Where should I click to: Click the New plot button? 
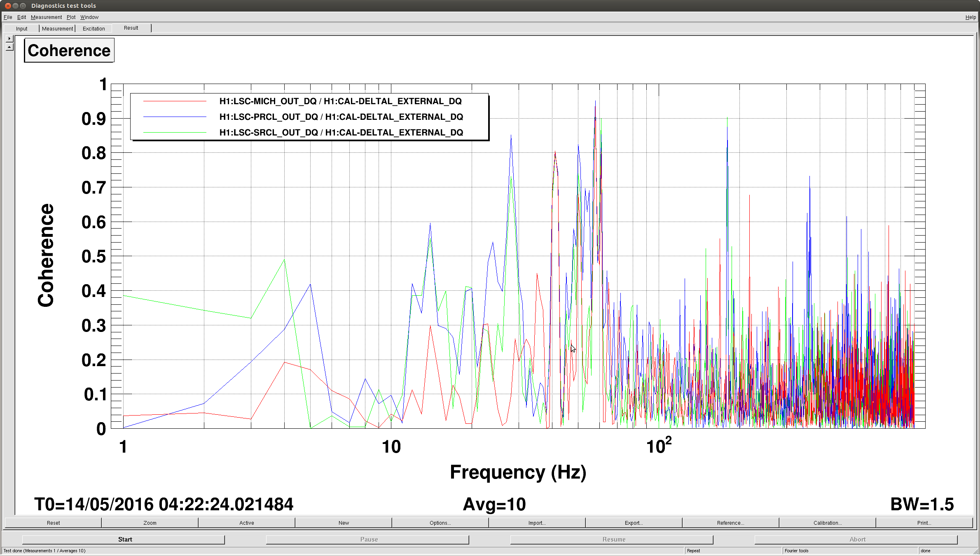344,523
